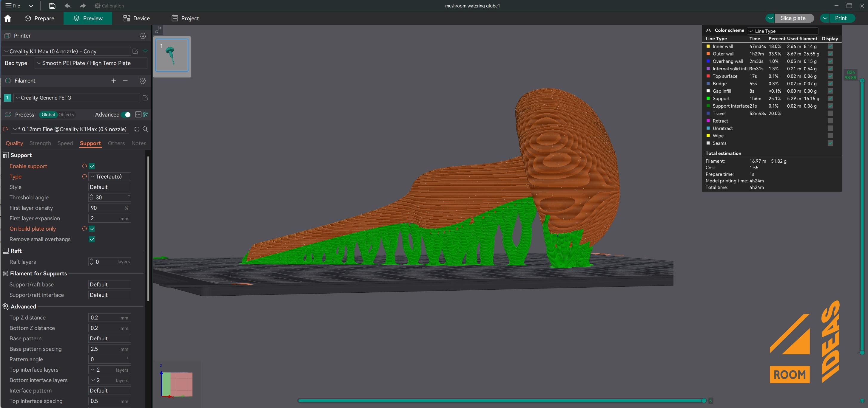Click the filament 1 color swatch

tap(7, 98)
